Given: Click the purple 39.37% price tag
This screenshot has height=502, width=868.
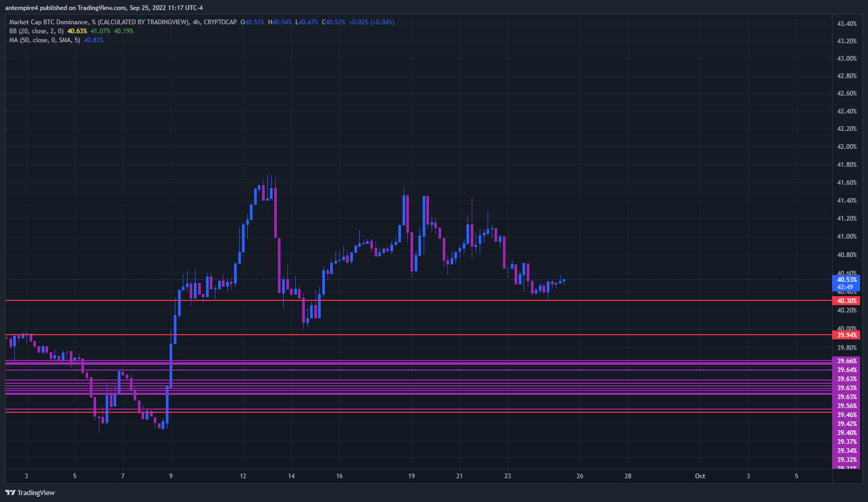Looking at the screenshot, I should [846, 442].
